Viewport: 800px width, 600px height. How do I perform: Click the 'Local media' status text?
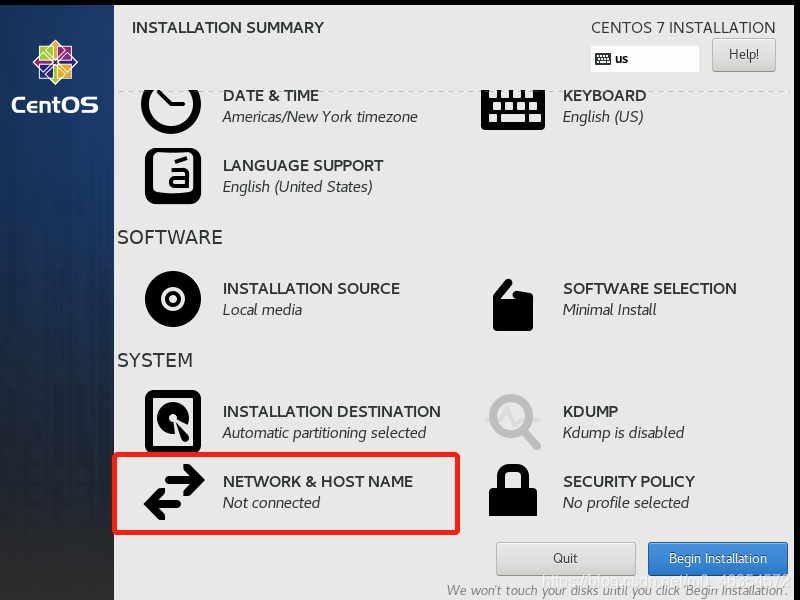262,310
